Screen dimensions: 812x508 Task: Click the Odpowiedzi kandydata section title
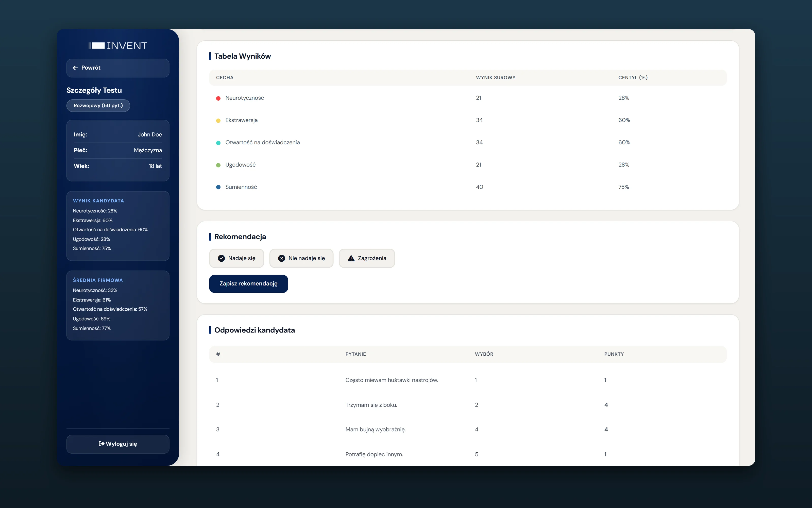(254, 330)
